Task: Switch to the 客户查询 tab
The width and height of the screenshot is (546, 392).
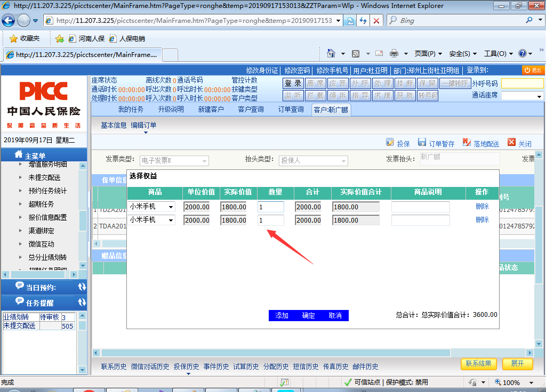Action: (251, 109)
